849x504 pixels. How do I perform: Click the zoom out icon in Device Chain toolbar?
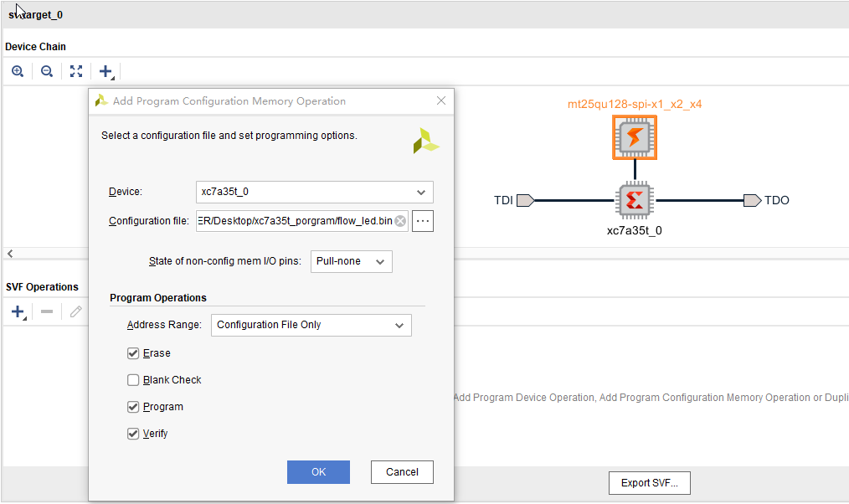pyautogui.click(x=47, y=71)
